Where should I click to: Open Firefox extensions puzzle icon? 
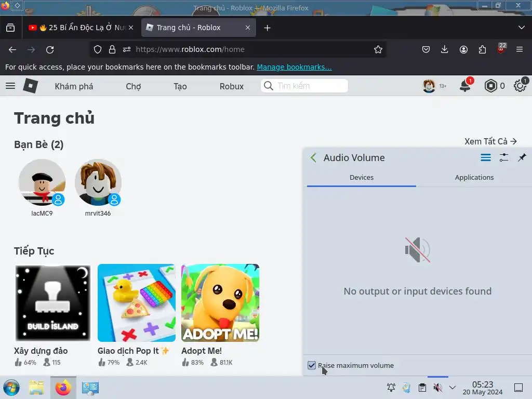(482, 49)
